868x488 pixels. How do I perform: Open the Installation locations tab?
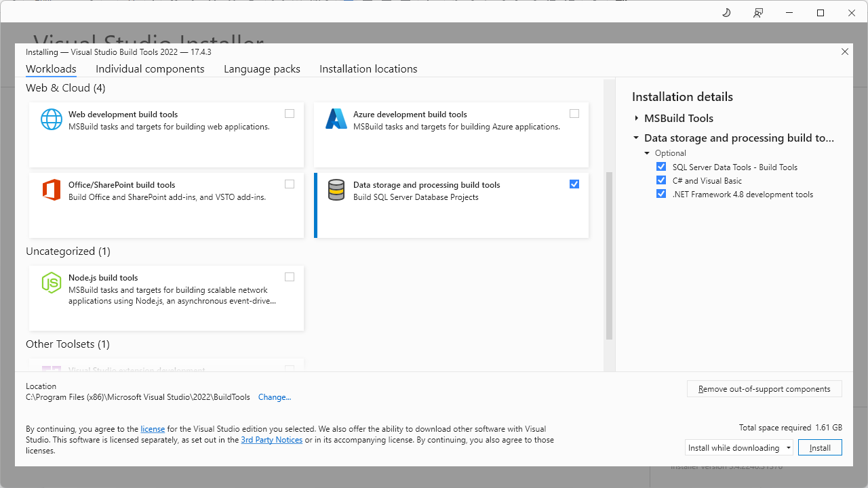tap(368, 69)
